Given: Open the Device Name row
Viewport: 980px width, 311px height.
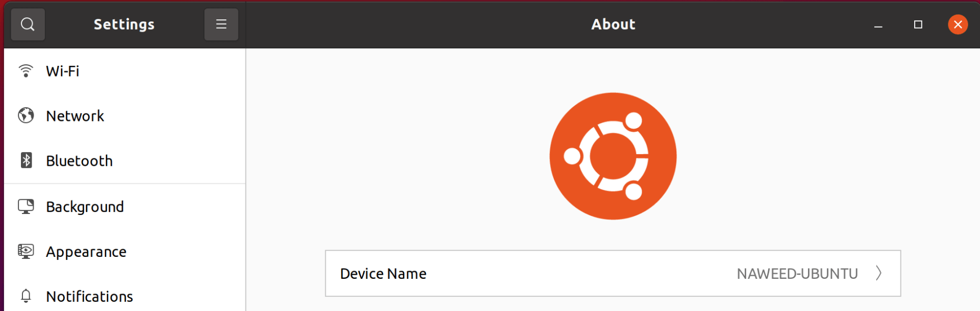Looking at the screenshot, I should (x=613, y=273).
